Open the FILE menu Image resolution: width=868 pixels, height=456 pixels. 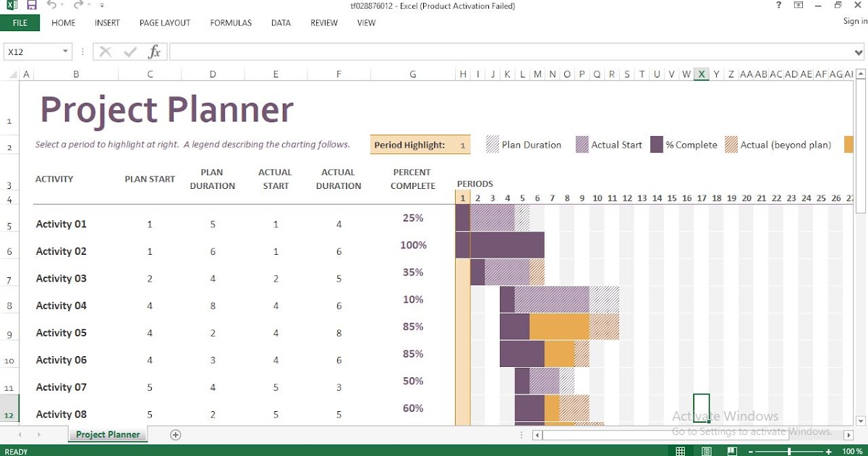point(20,22)
